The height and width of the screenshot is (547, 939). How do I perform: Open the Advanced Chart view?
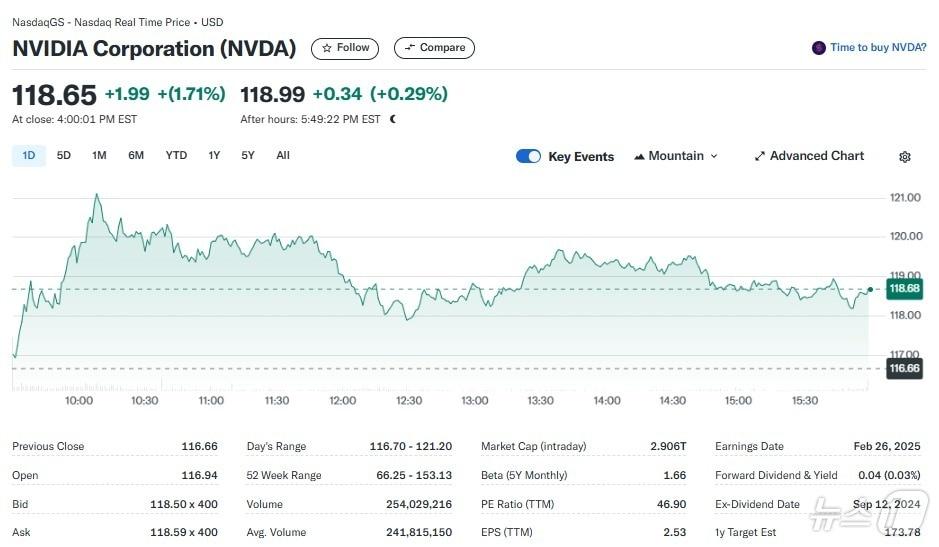tap(810, 156)
